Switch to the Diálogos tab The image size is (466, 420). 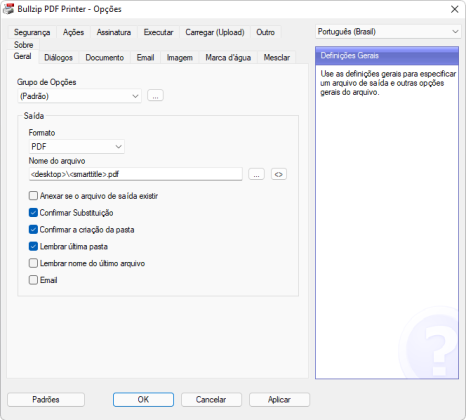pyautogui.click(x=58, y=58)
